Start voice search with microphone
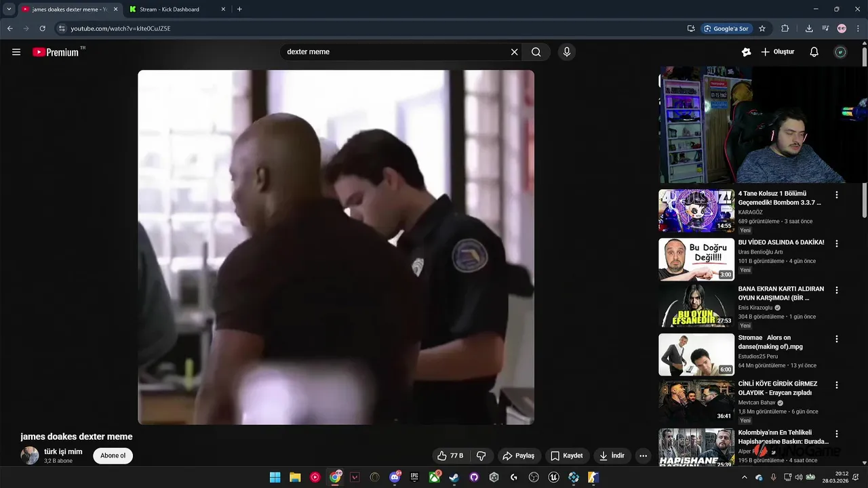 pos(567,52)
